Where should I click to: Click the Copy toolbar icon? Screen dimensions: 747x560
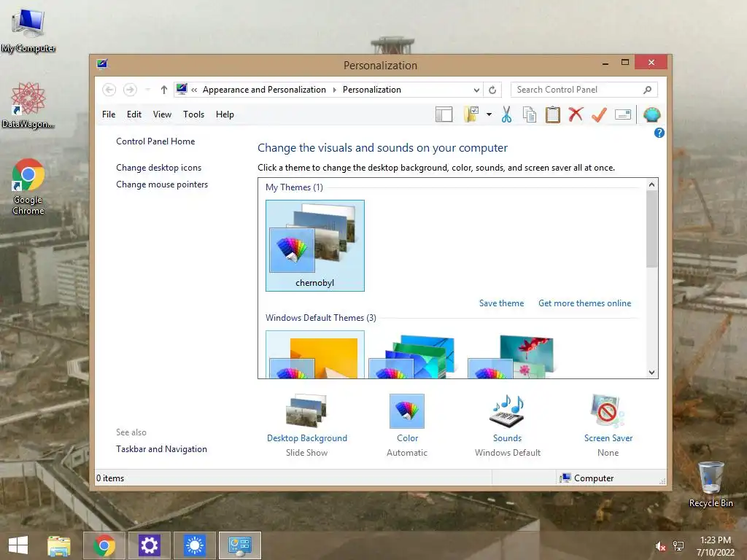(x=530, y=114)
